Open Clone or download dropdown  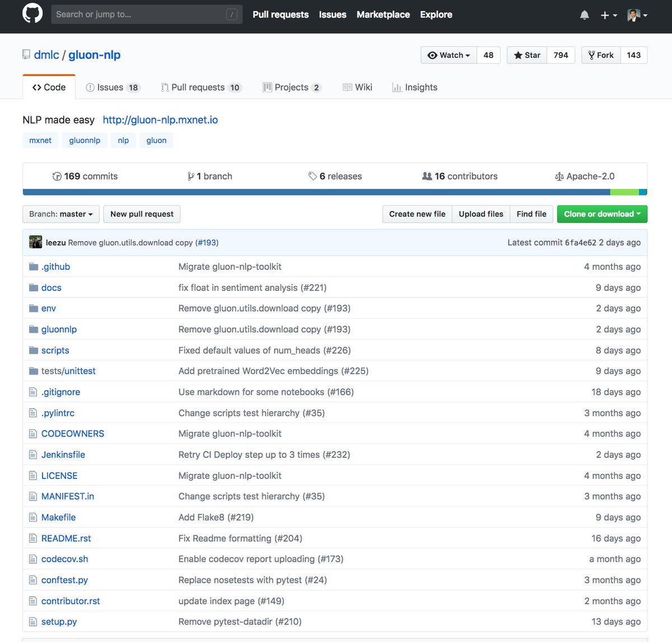coord(602,214)
